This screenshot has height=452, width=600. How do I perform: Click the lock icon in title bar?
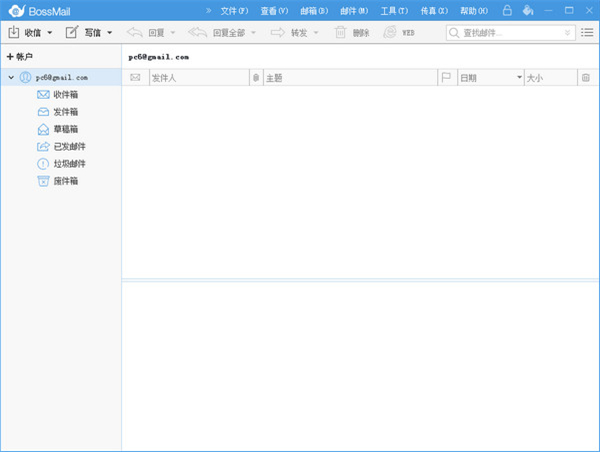click(507, 10)
